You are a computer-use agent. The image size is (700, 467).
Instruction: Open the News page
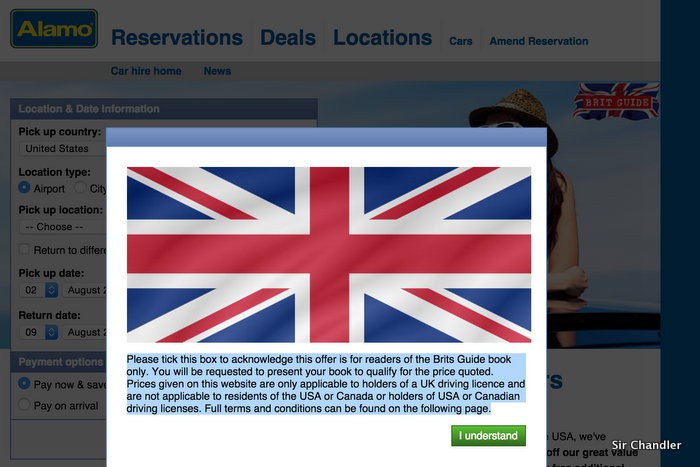[217, 71]
